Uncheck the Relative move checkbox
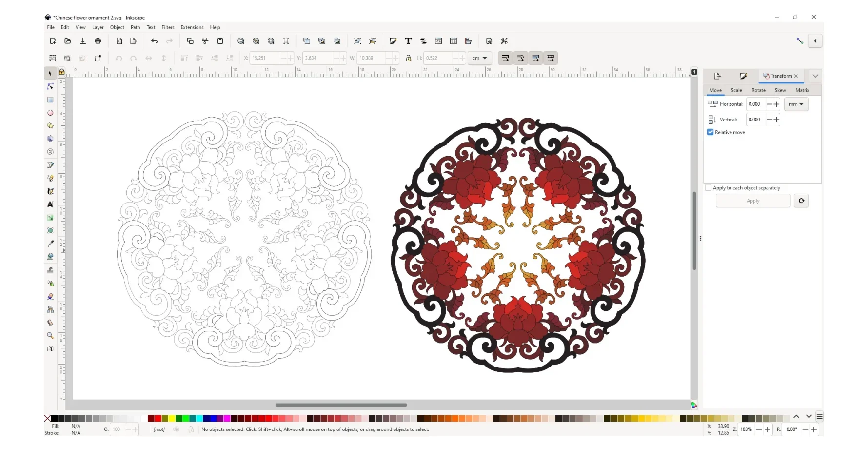 coord(710,132)
